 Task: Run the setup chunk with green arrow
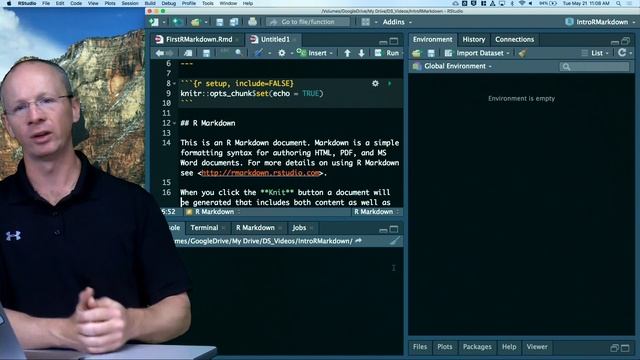pos(389,83)
